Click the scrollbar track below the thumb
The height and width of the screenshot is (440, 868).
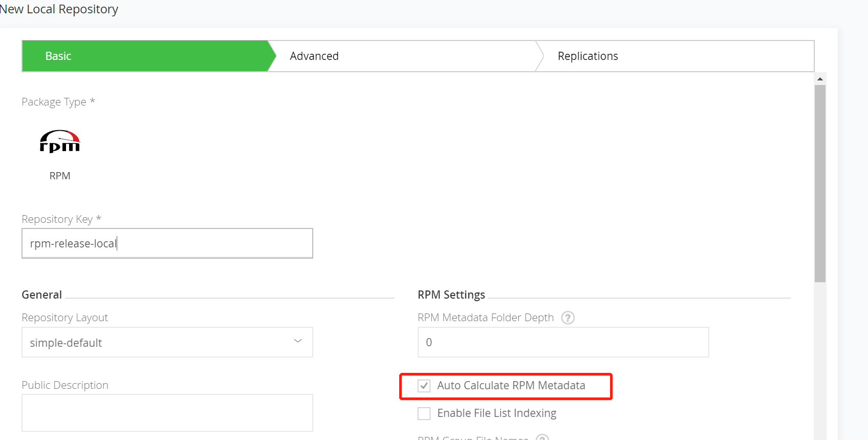(x=820, y=359)
